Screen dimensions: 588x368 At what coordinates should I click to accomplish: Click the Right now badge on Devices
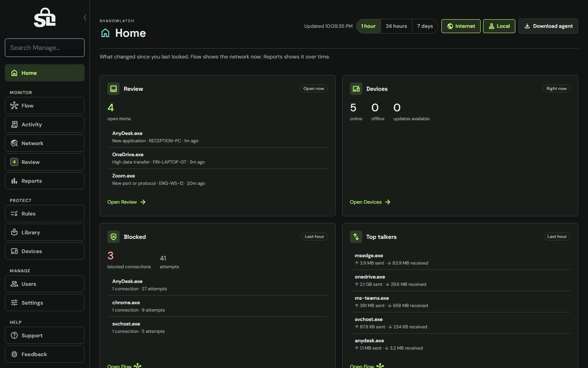click(556, 89)
